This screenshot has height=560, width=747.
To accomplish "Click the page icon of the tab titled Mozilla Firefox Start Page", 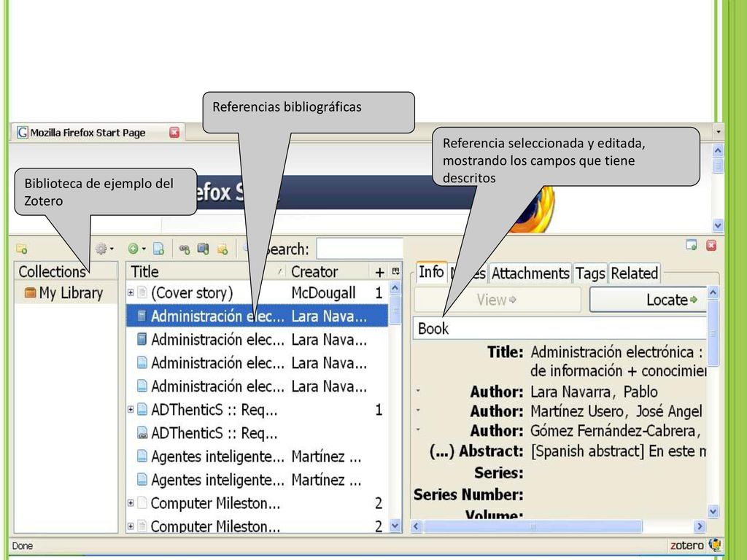I will tap(22, 133).
